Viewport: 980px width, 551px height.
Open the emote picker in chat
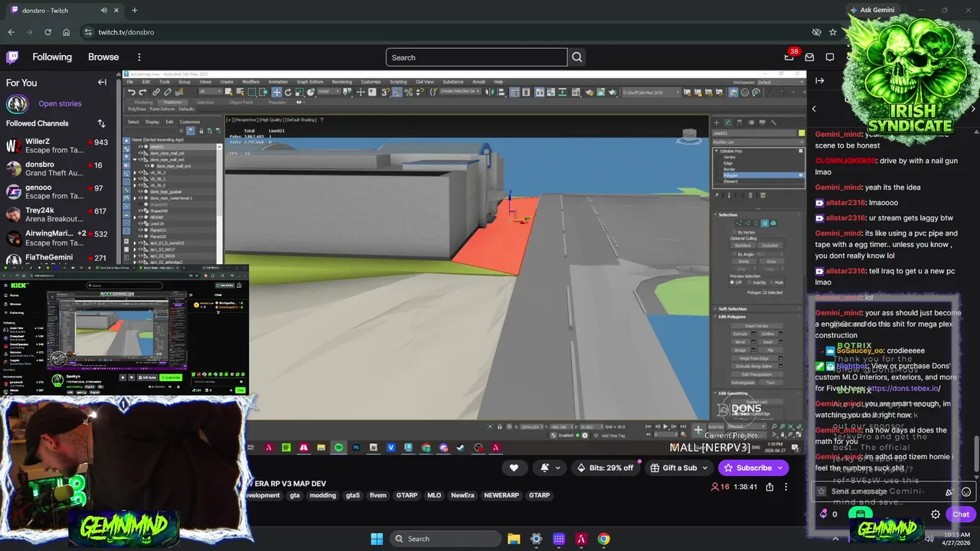click(966, 492)
